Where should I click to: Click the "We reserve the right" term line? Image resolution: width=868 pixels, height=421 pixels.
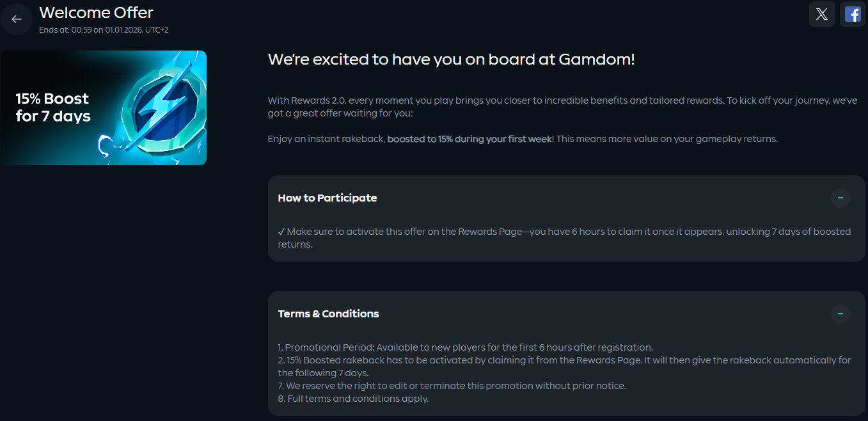pos(452,386)
